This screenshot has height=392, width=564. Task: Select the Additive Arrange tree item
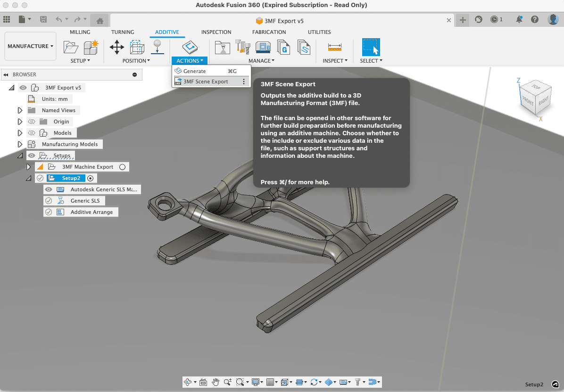(91, 212)
